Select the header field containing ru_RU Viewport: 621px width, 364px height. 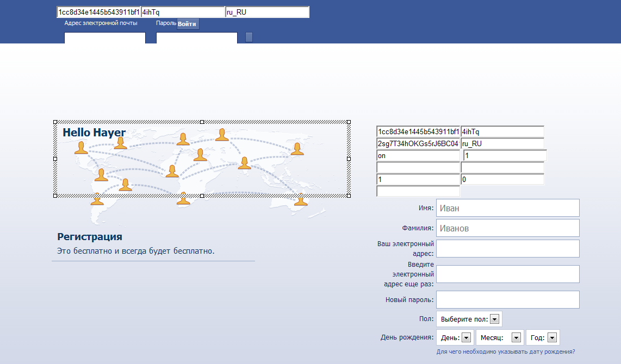pyautogui.click(x=267, y=12)
